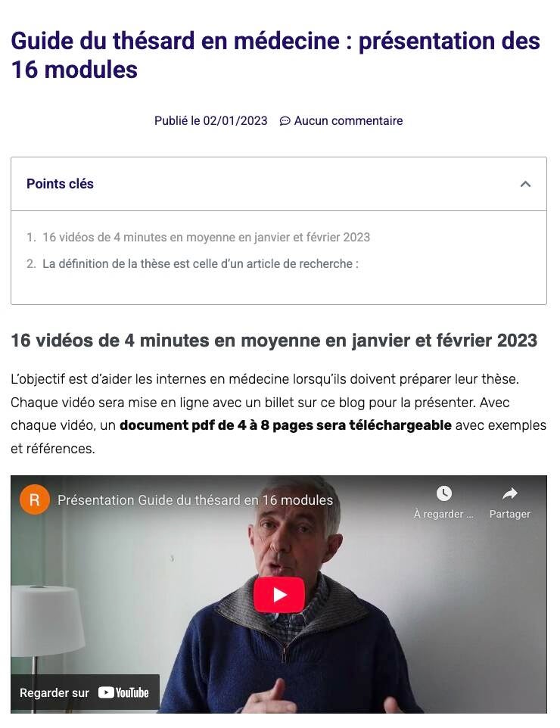560x728 pixels.
Task: Collapse the Points clés chevron
Action: (x=525, y=184)
